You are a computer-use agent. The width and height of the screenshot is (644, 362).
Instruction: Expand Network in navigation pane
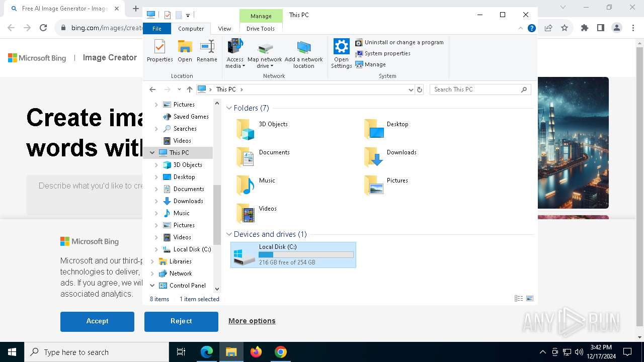pyautogui.click(x=152, y=274)
